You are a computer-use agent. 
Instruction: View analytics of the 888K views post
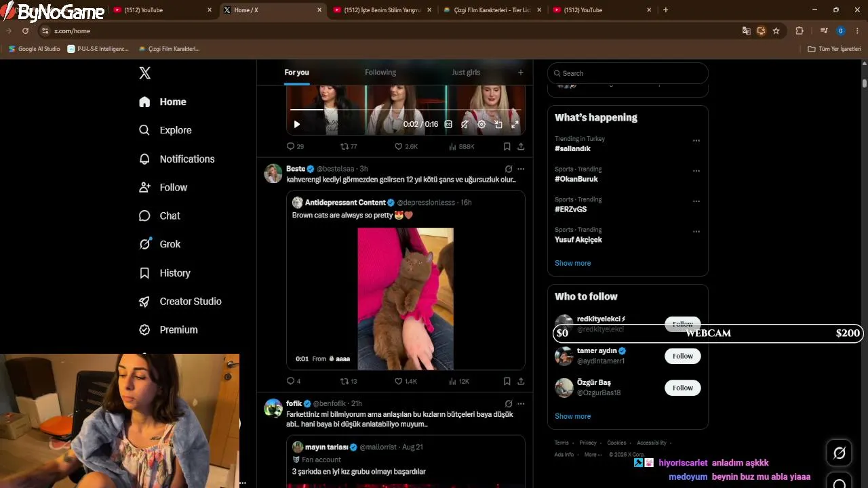pos(462,146)
